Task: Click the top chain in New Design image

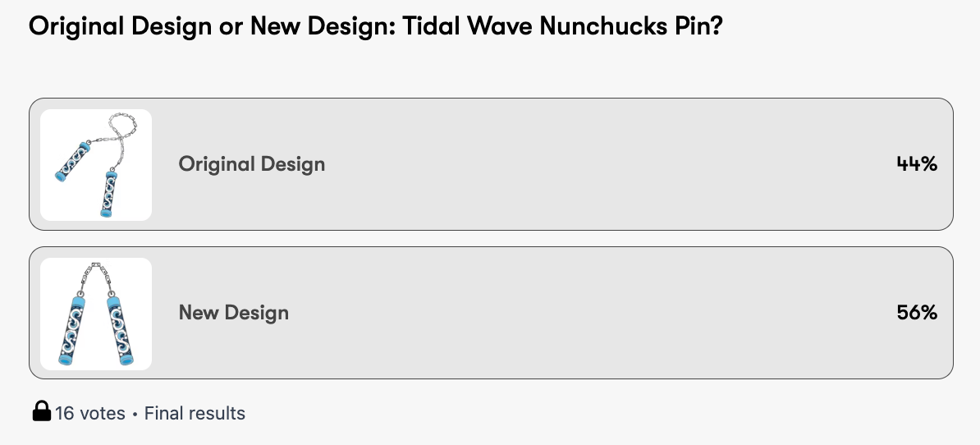Action: [95, 272]
